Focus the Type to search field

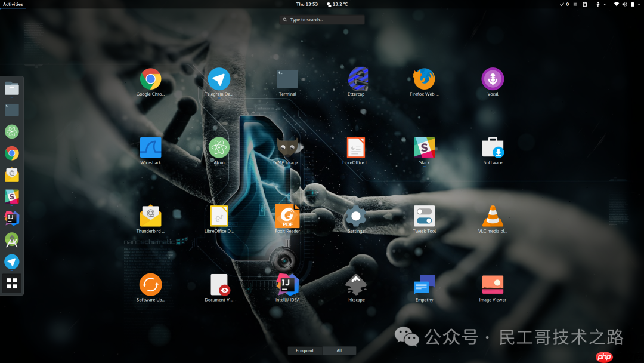point(322,20)
